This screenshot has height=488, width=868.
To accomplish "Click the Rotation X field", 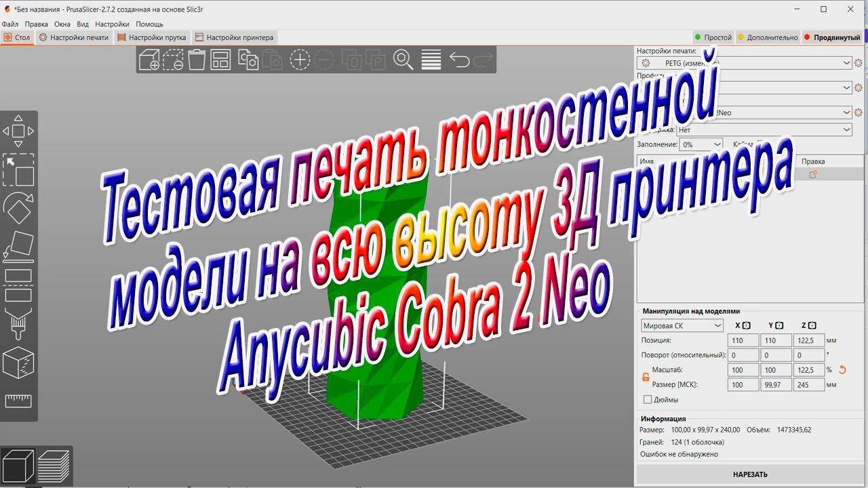I will click(x=742, y=355).
